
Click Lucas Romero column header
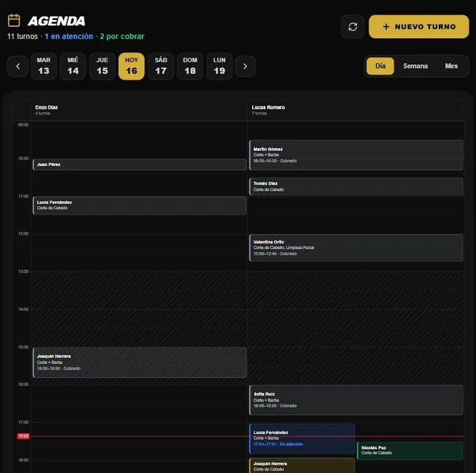(x=356, y=110)
